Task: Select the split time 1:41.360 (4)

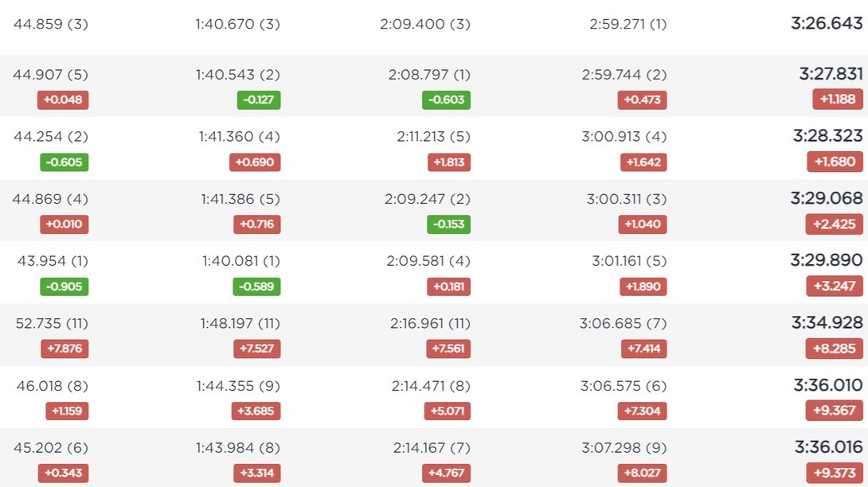Action: [x=239, y=137]
